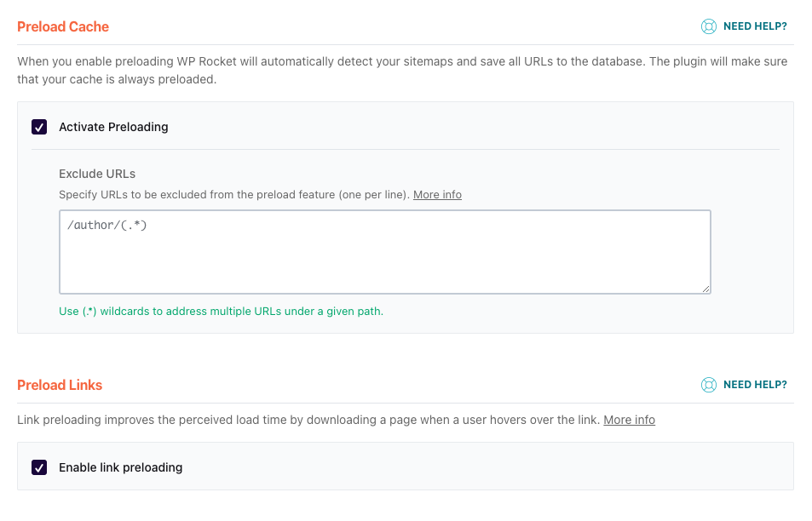Click the green wildcards hint text
Screen dimensions: 812x521
[x=222, y=312]
